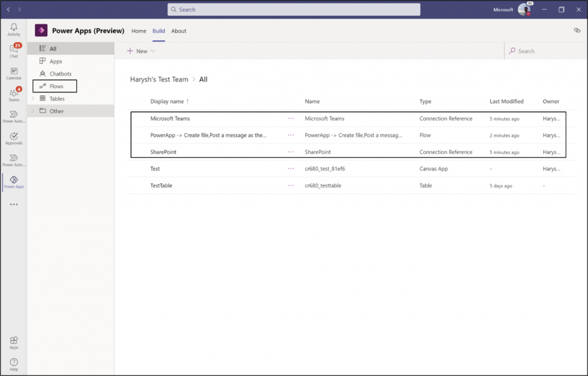
Task: Click the Flow type cell
Action: [425, 135]
